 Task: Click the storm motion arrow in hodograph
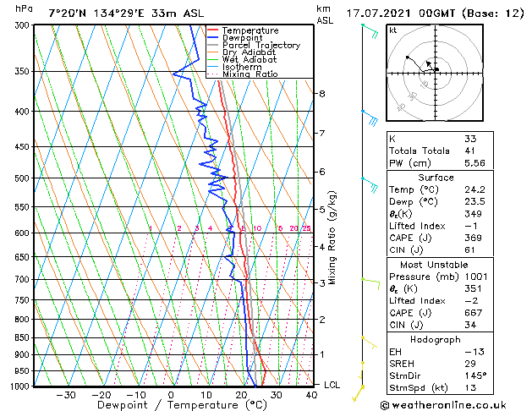[x=429, y=64]
